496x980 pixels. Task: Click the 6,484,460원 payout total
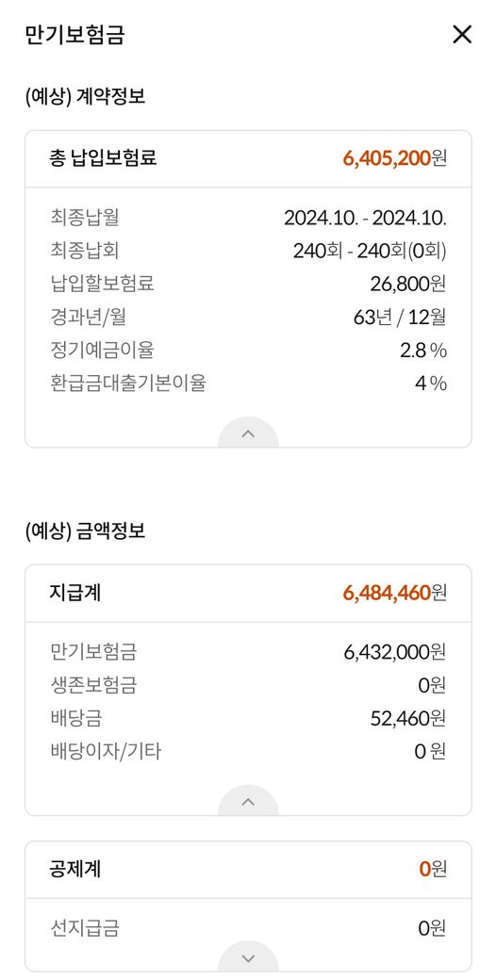(395, 593)
